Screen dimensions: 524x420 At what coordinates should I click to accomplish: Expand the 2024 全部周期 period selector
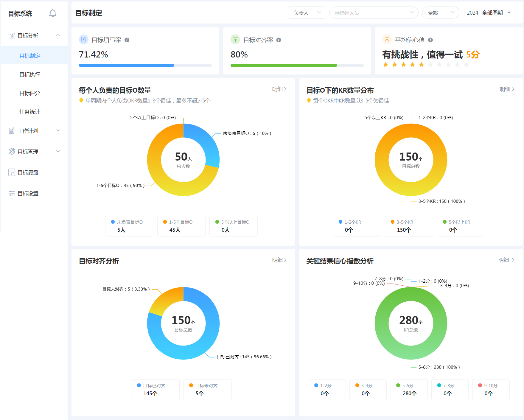click(x=489, y=13)
